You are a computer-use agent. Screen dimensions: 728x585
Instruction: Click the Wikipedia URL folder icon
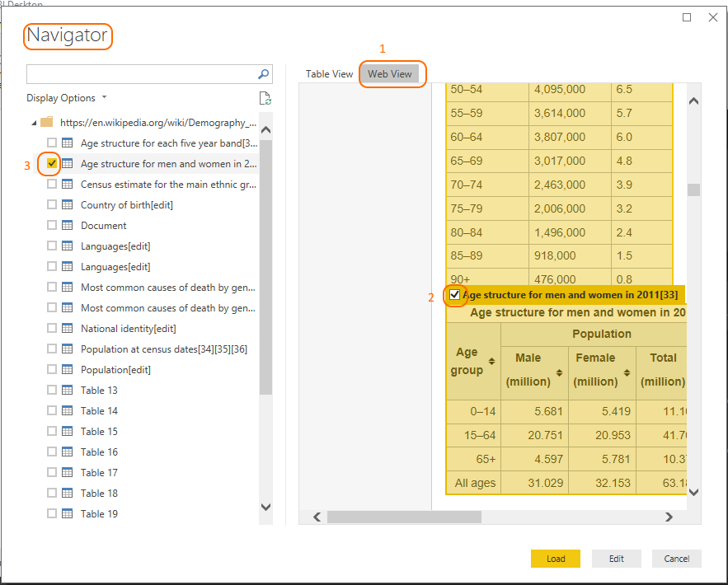pyautogui.click(x=47, y=123)
